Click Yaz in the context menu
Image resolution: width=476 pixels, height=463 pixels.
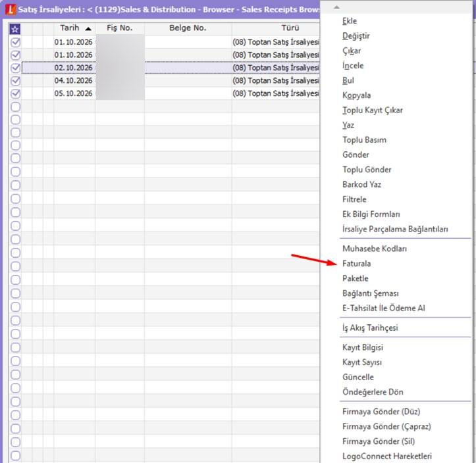coord(348,125)
